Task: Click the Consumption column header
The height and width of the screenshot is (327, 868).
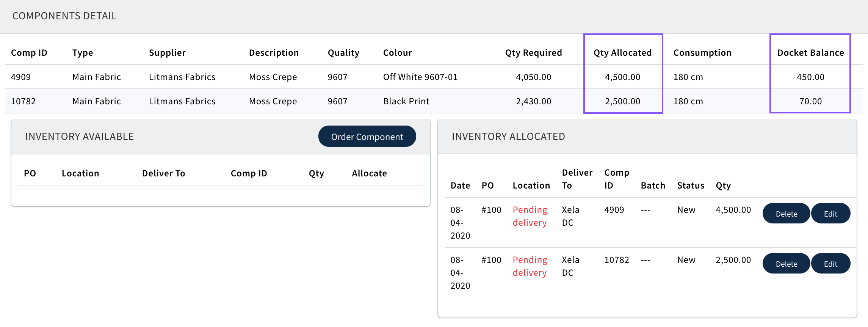Action: pos(702,53)
